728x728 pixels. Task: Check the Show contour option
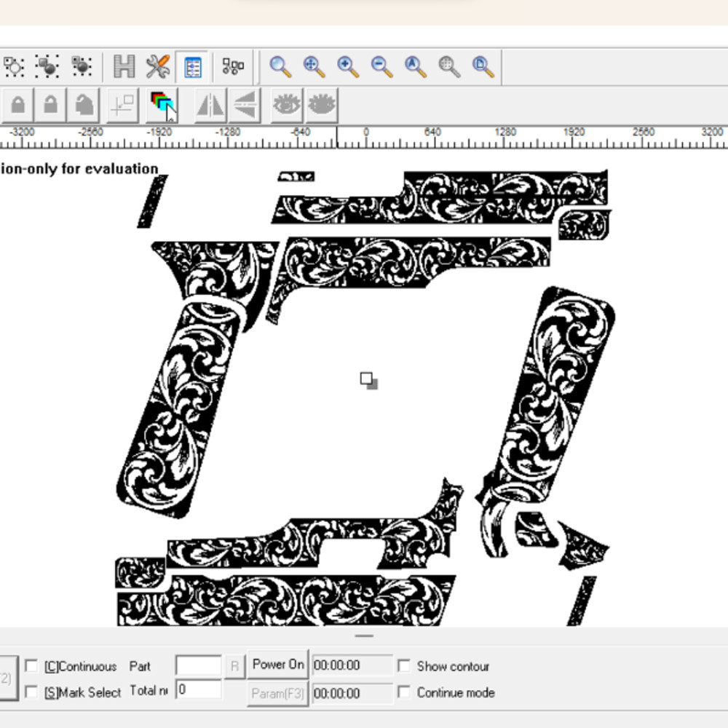(404, 665)
